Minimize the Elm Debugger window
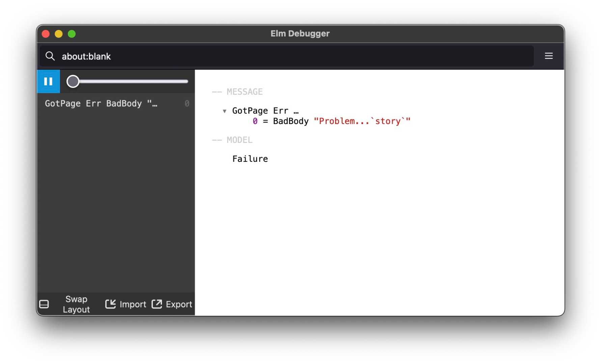 [x=59, y=34]
